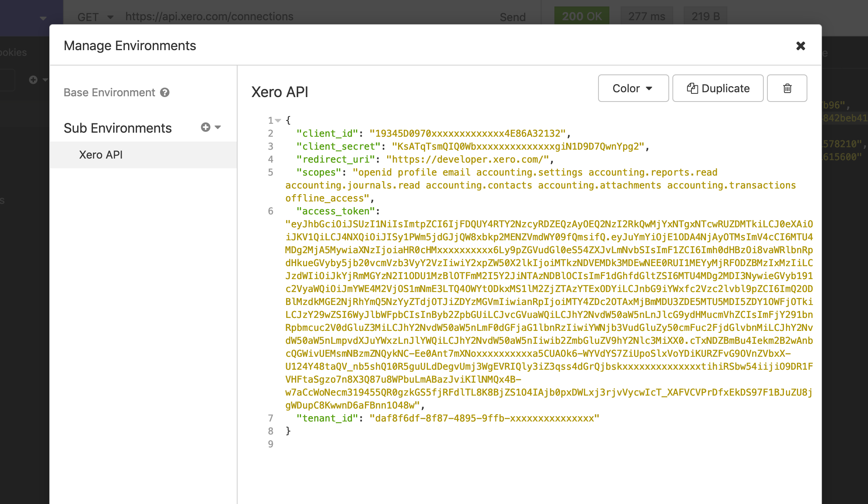The height and width of the screenshot is (504, 868).
Task: Place cursor on redirect_uri value
Action: [468, 159]
